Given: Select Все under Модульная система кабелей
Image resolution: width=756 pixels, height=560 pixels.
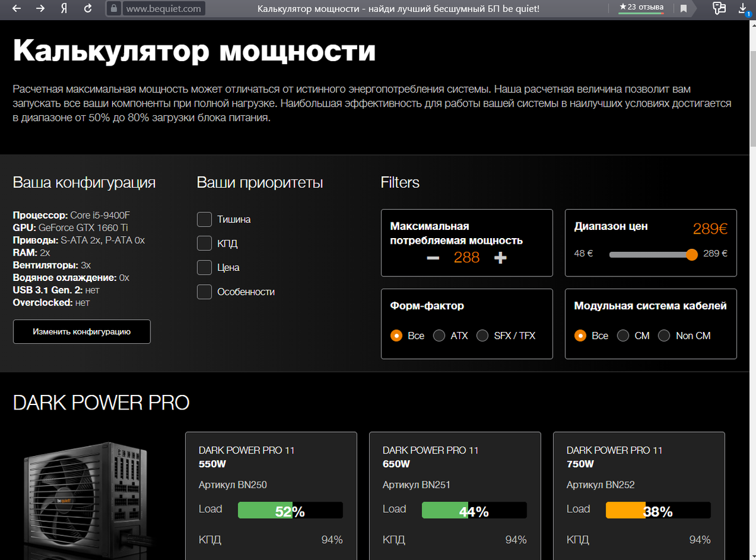Looking at the screenshot, I should [x=580, y=336].
